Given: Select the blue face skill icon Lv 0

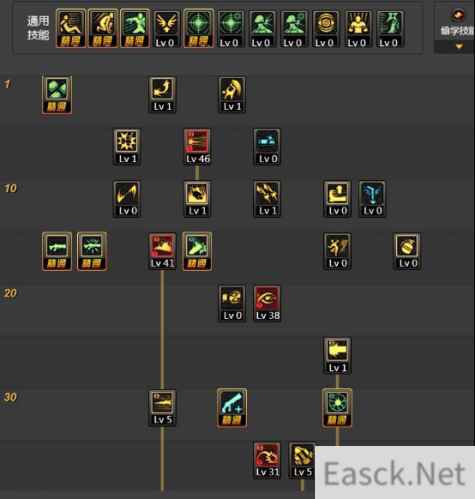Looking at the screenshot, I should (x=372, y=199).
